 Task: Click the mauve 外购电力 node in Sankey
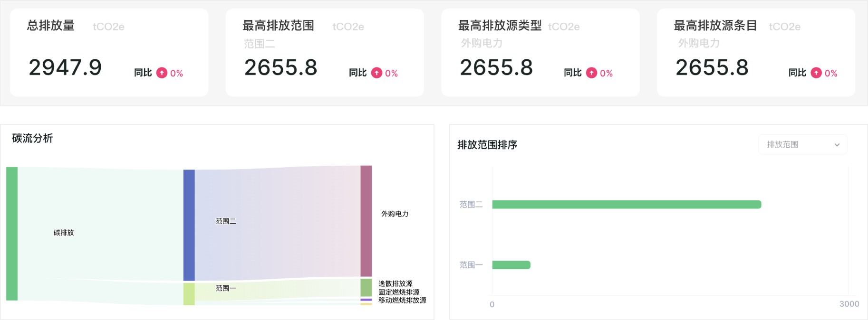[x=366, y=221]
